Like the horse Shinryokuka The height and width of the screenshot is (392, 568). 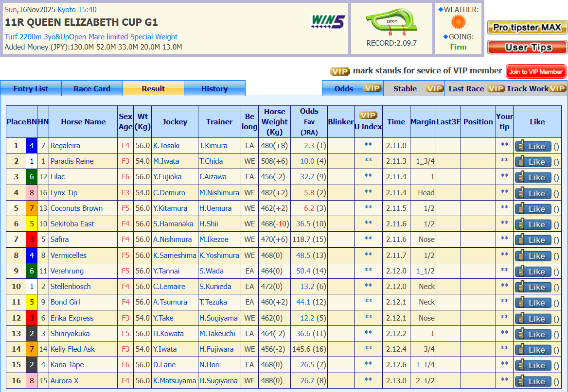coord(533,334)
